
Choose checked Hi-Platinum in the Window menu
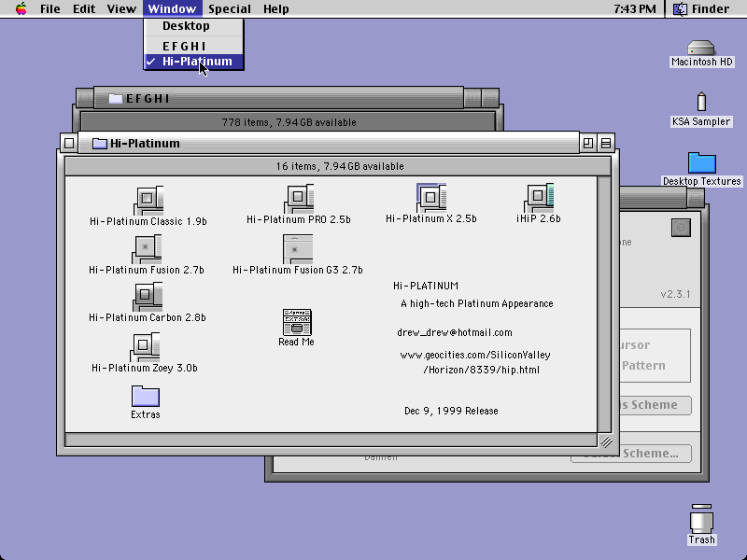193,62
